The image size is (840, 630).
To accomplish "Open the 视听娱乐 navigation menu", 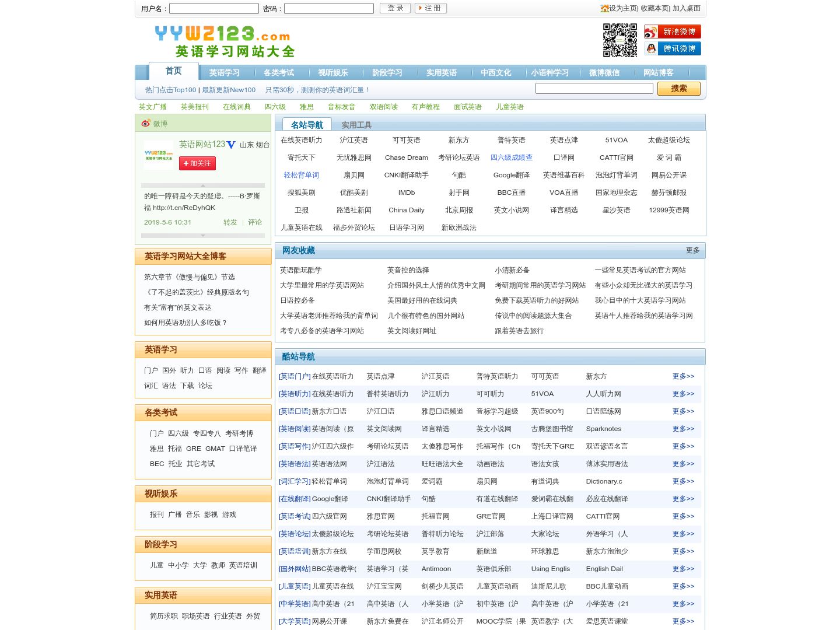I will [x=333, y=73].
